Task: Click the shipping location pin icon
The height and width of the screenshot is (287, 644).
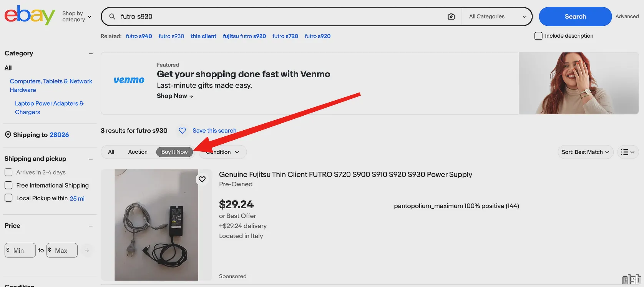Action: (8, 135)
